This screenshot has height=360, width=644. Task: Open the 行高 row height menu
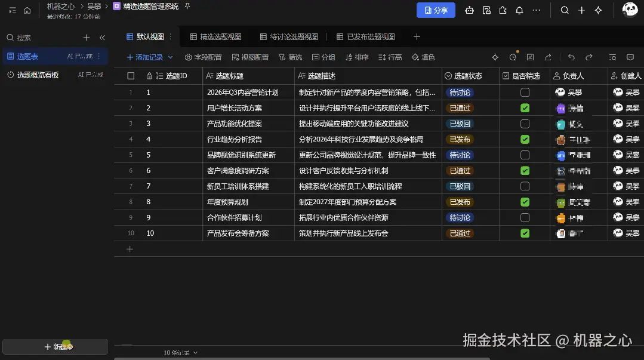390,57
